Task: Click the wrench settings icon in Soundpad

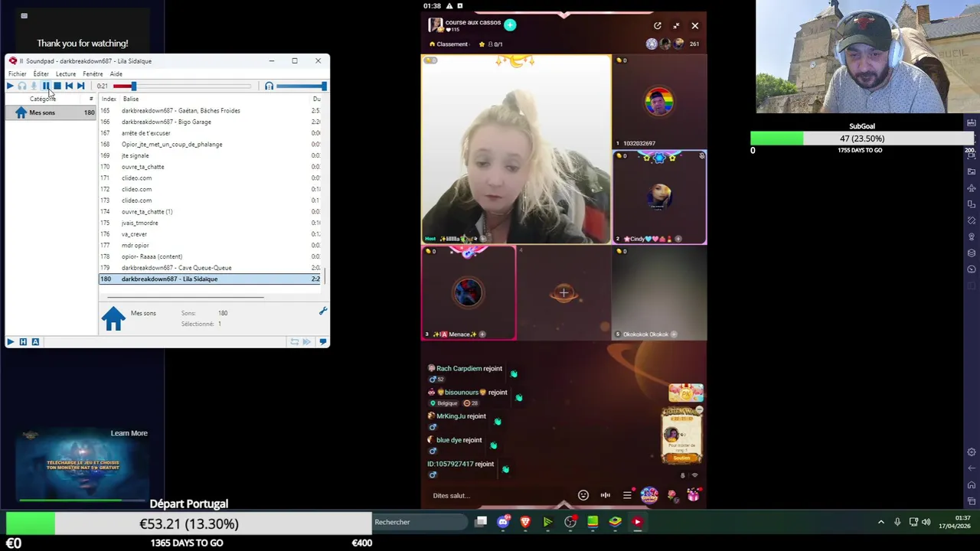Action: tap(322, 311)
